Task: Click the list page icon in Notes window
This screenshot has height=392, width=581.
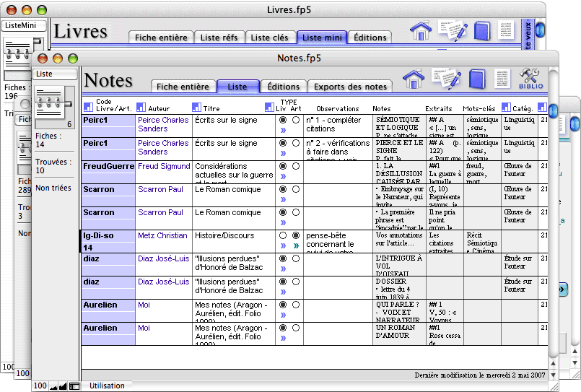Action: coord(502,79)
